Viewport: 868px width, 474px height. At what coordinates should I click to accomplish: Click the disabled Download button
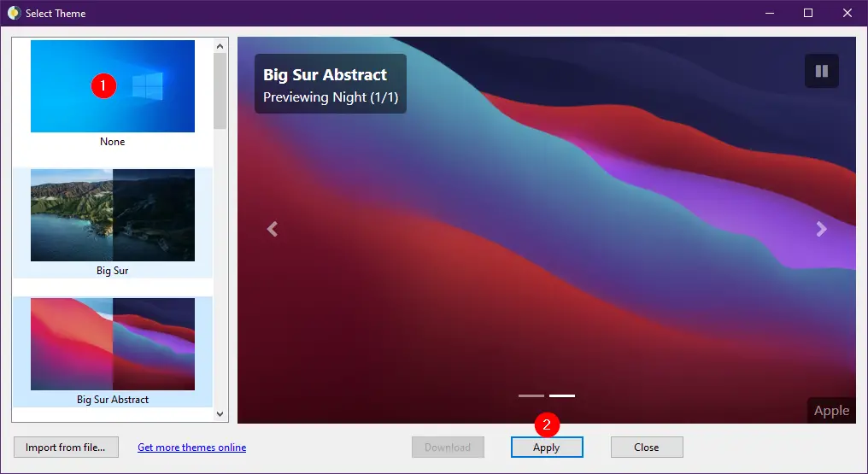(x=448, y=447)
